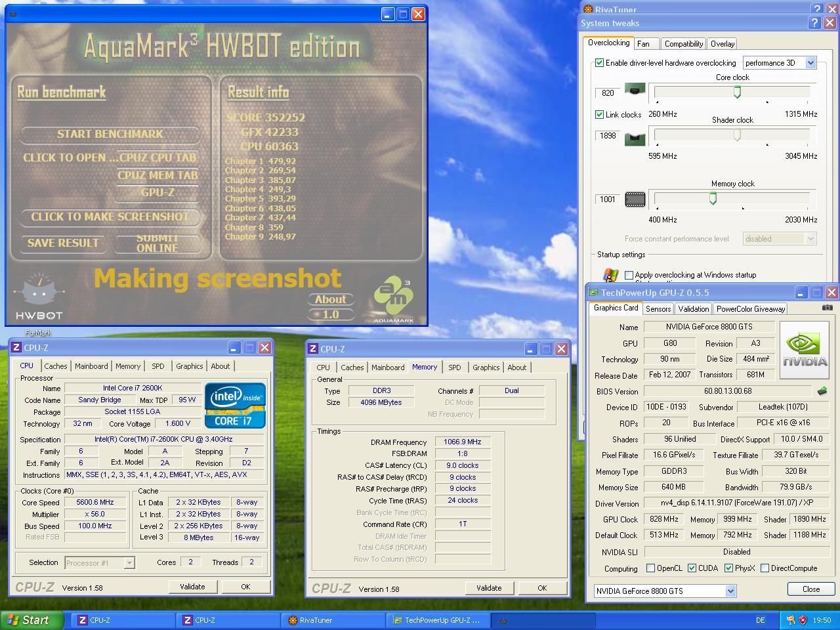Click CPUZ CPU TAB in AquaMark
This screenshot has width=840, height=630.
(x=157, y=157)
